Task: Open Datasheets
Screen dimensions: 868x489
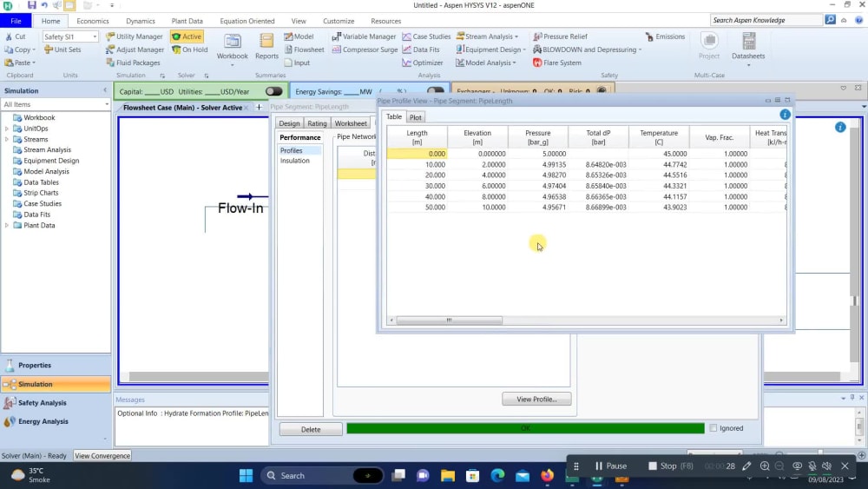Action: click(x=748, y=47)
